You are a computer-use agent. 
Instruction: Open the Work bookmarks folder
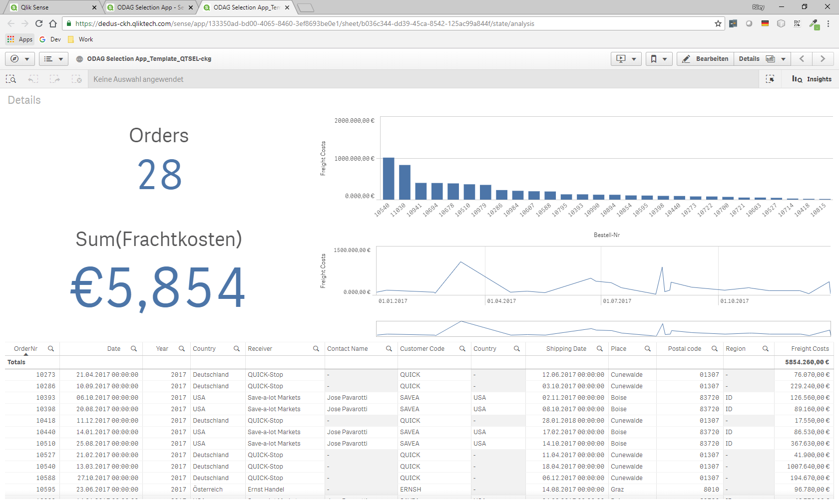(x=80, y=39)
